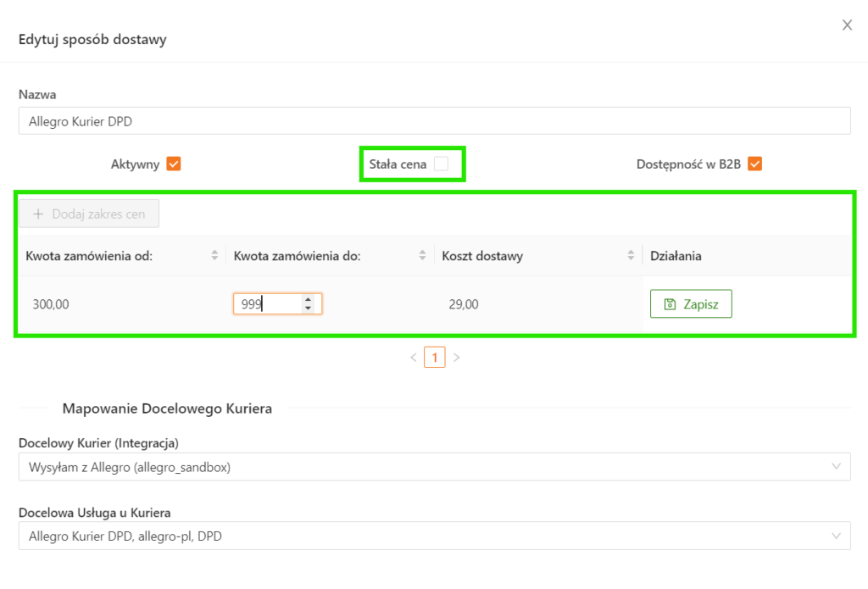
Task: Click the Dodaj zakres cen button
Action: (x=89, y=214)
